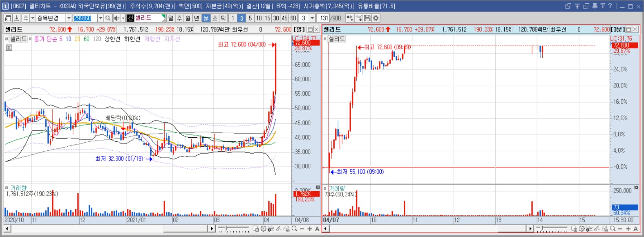Screen dimensions: 644x237
Task: Click the speaker sound icon in the toolbar
Action: point(116,18)
